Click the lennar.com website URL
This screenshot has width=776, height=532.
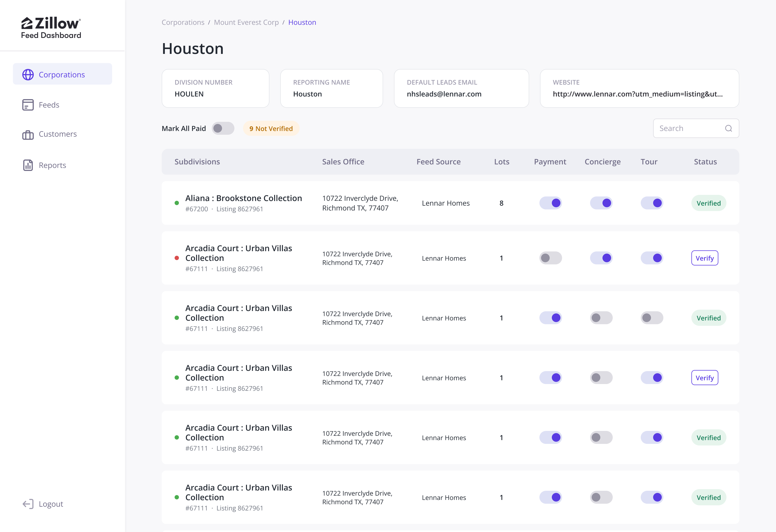[638, 94]
